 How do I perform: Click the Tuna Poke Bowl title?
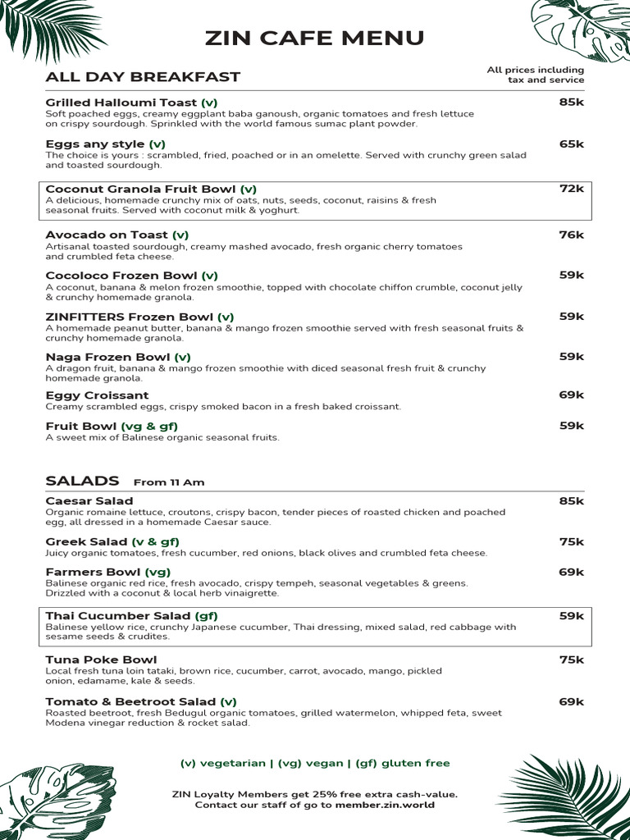coord(101,660)
